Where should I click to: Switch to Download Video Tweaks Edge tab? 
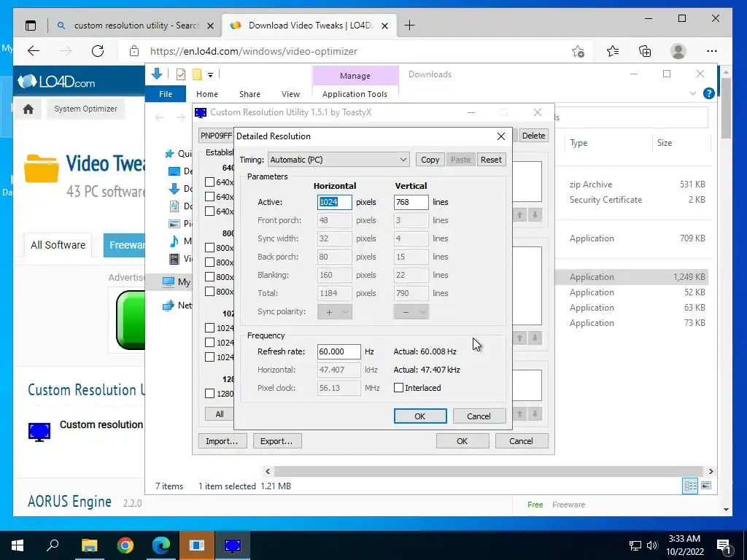click(309, 26)
